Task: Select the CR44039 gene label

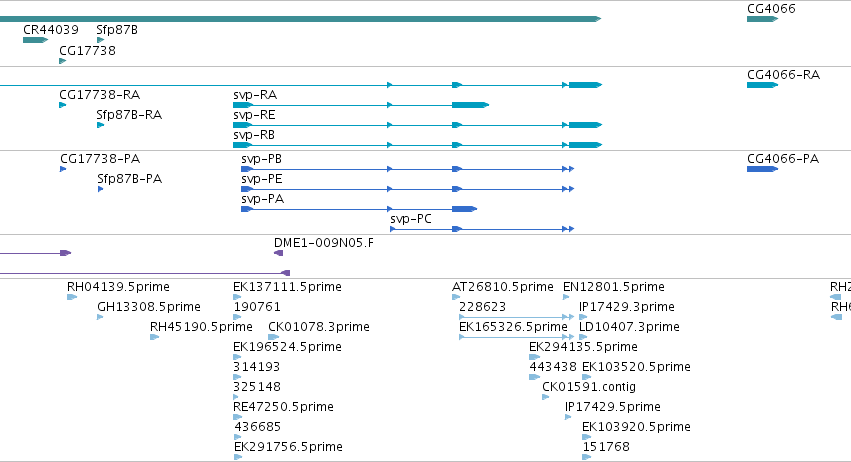Action: tap(50, 30)
